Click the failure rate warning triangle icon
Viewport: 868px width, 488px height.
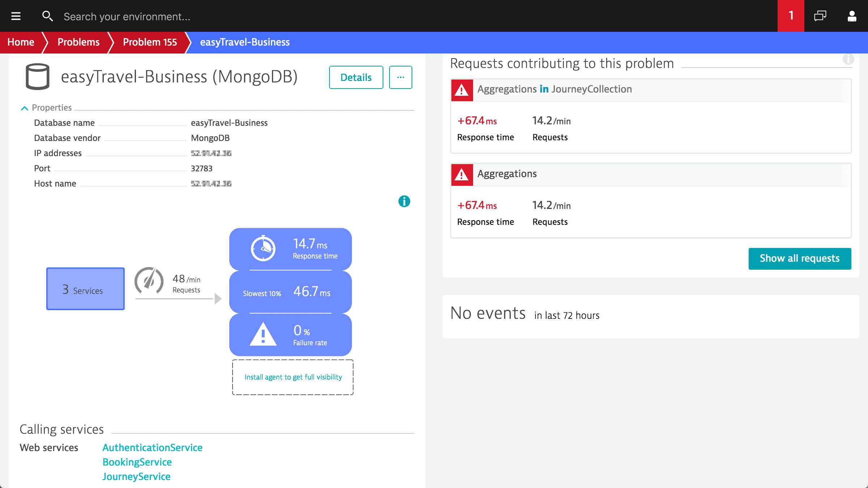pyautogui.click(x=263, y=334)
